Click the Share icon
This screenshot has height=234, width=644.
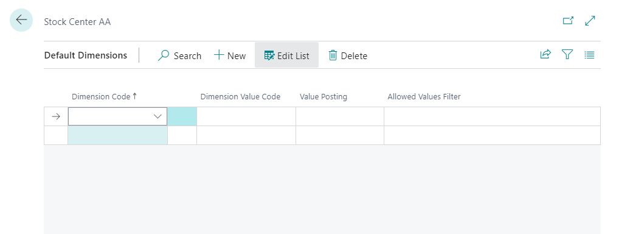(x=545, y=54)
